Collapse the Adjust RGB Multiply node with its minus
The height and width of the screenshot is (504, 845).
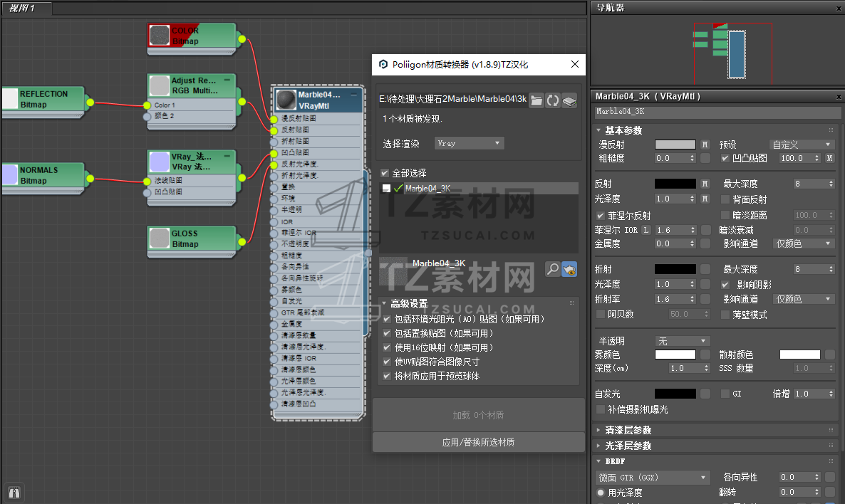point(227,80)
